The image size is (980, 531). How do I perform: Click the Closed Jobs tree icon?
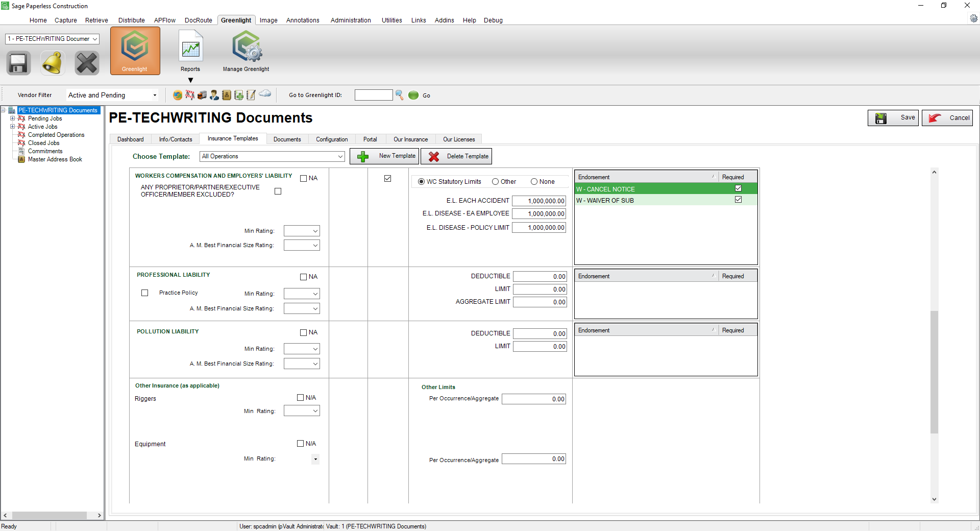[21, 143]
